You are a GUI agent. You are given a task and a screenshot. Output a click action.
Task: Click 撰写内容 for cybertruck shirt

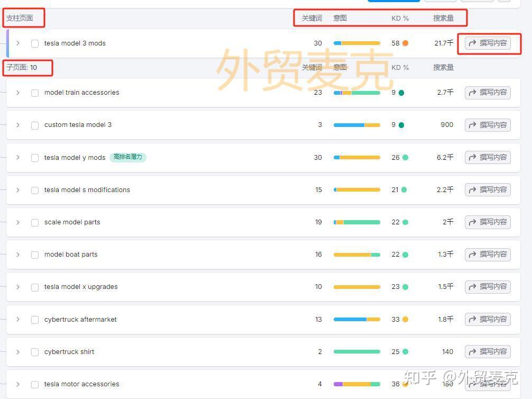pos(488,352)
